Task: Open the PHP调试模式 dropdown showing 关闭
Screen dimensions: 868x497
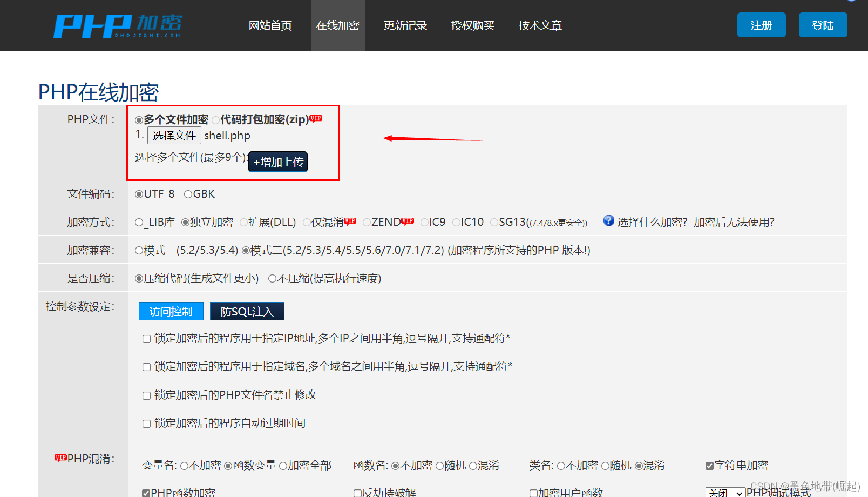Action: tap(725, 492)
